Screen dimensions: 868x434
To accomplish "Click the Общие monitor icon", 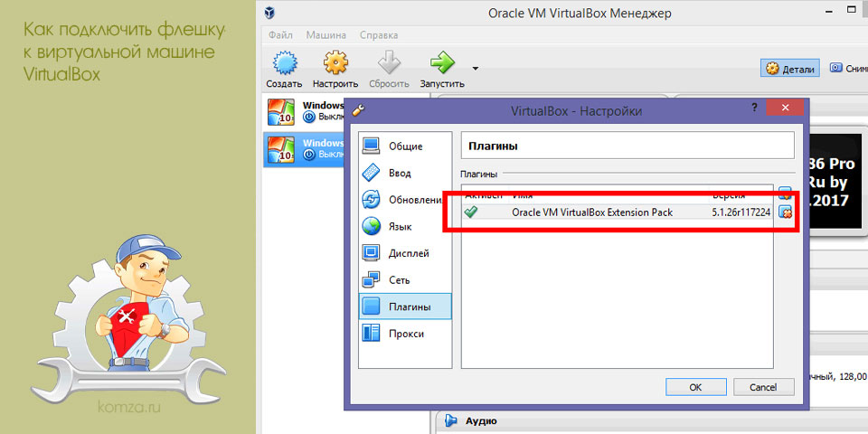I will [x=371, y=146].
